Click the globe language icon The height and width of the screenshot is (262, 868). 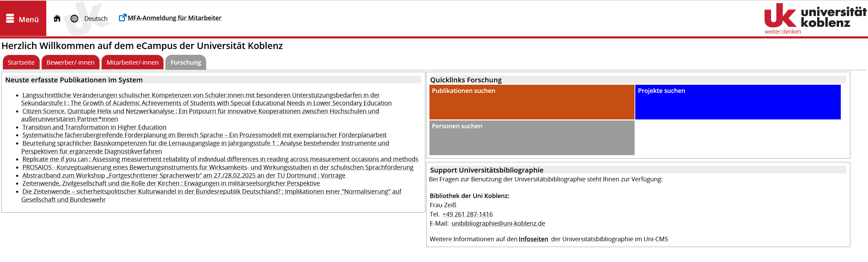coord(74,19)
